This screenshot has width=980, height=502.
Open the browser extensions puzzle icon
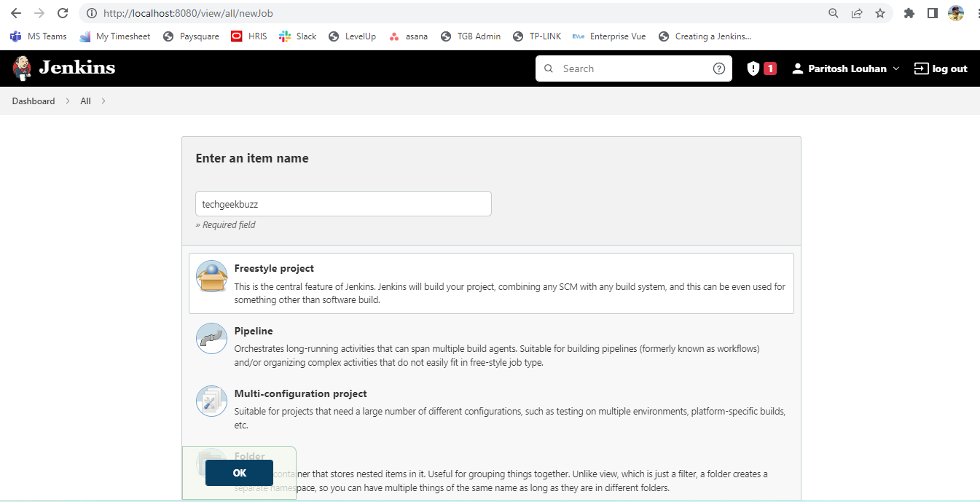[x=909, y=13]
